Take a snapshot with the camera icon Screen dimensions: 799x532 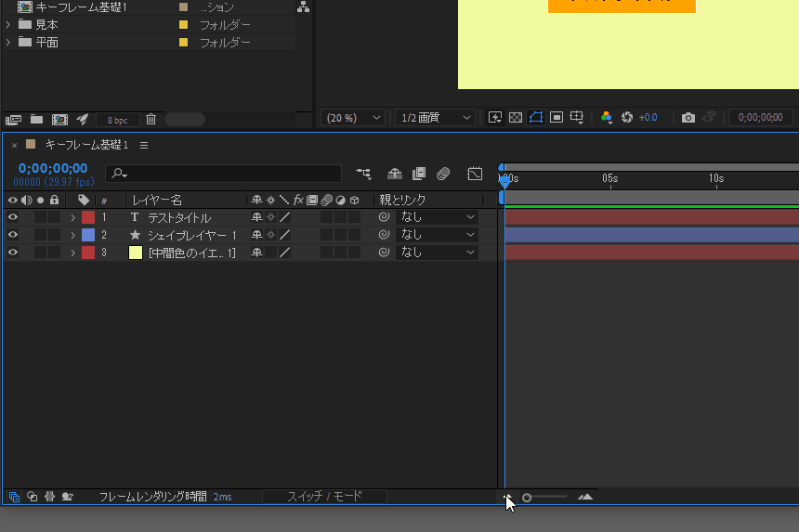[x=688, y=118]
